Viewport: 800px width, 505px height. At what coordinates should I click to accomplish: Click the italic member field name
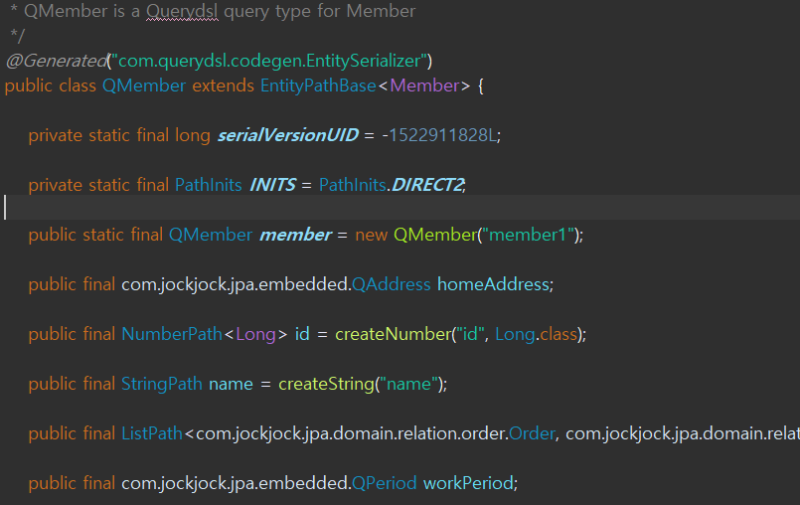click(295, 235)
